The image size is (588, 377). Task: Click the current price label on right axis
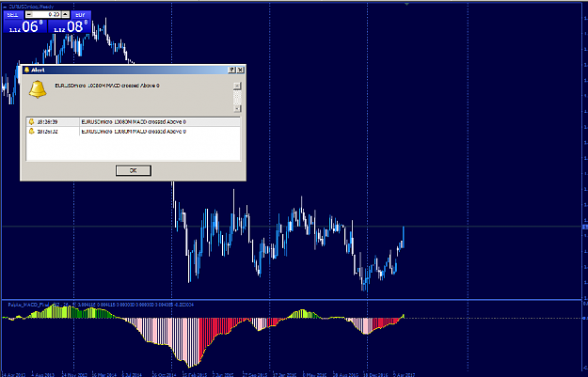tap(585, 227)
